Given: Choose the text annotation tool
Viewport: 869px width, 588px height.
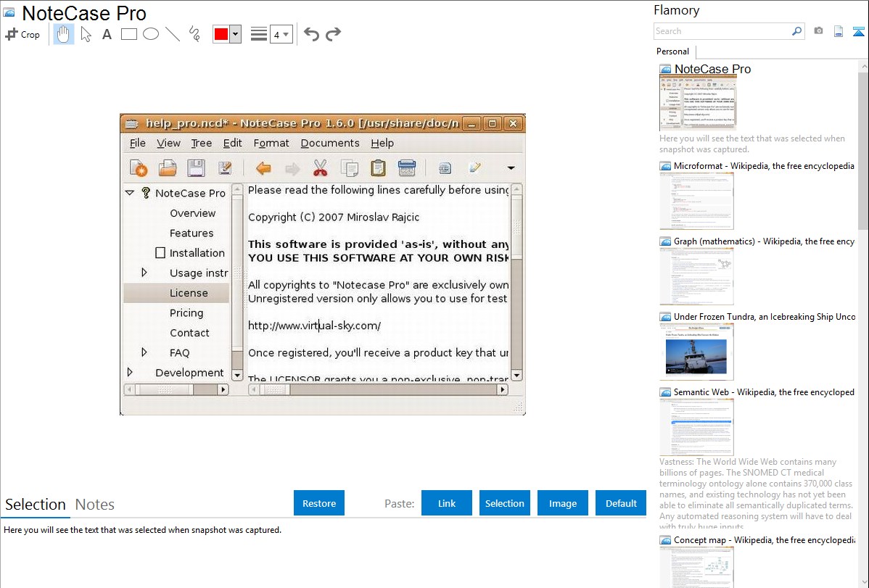Looking at the screenshot, I should [x=107, y=34].
